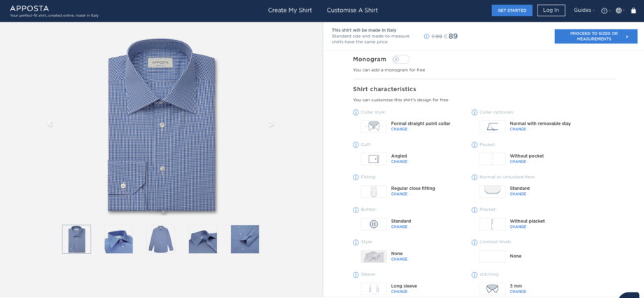Click the globe language icon
The image size is (644, 298).
click(619, 11)
